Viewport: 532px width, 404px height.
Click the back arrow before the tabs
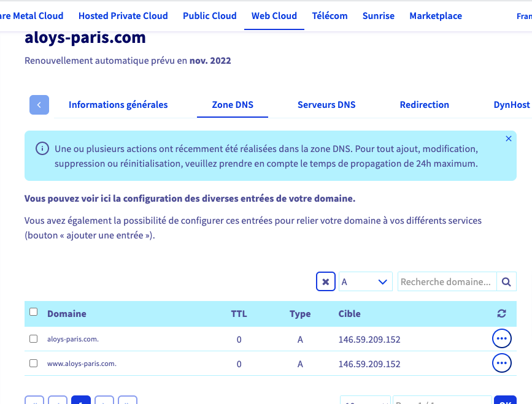[39, 105]
